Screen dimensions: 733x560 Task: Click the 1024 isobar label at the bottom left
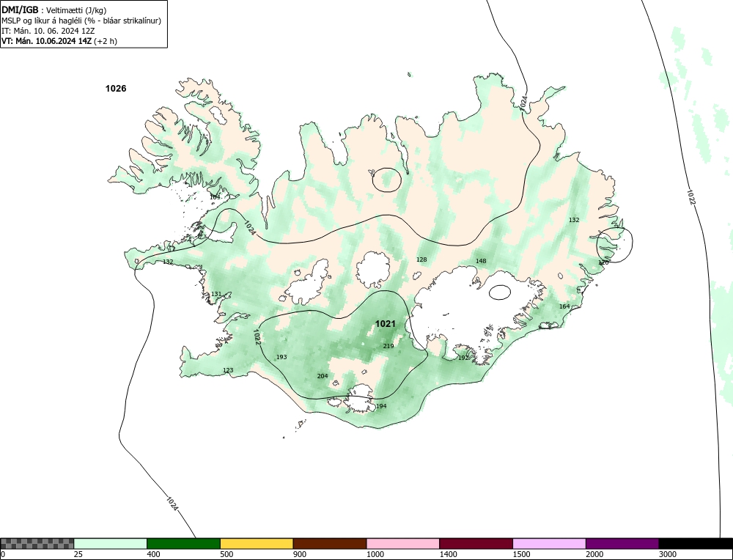pyautogui.click(x=172, y=504)
